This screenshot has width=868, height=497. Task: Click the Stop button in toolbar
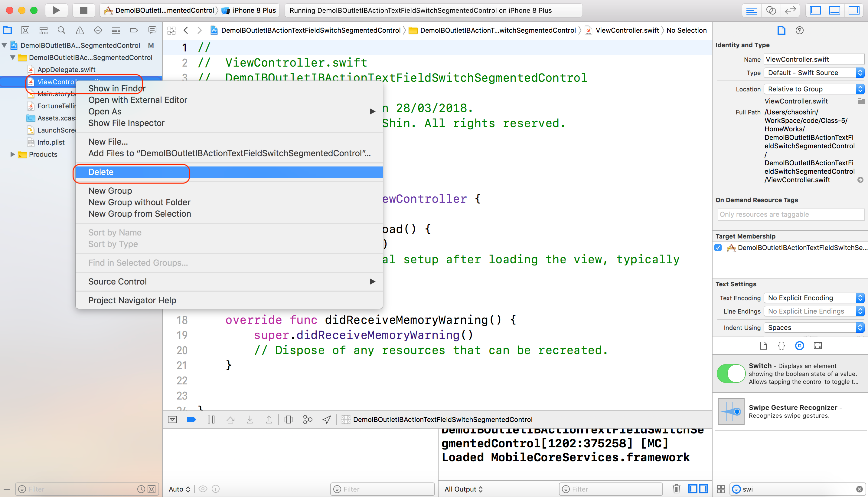83,10
